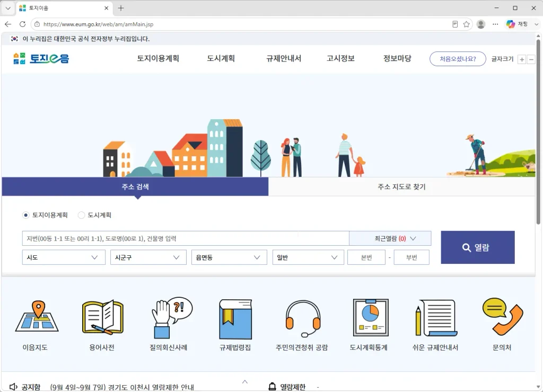Click the page vertical scrollbar
This screenshot has height=392, width=543.
click(x=539, y=131)
